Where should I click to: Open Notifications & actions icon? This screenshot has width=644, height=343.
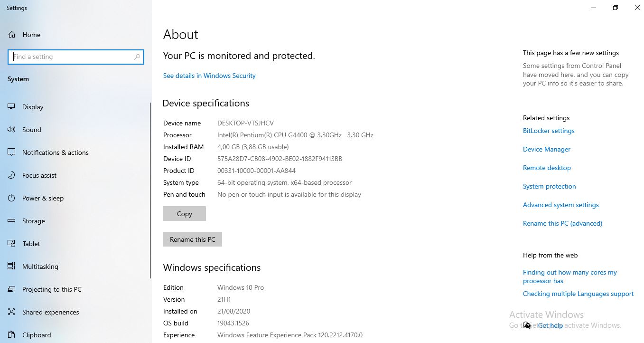tap(12, 152)
